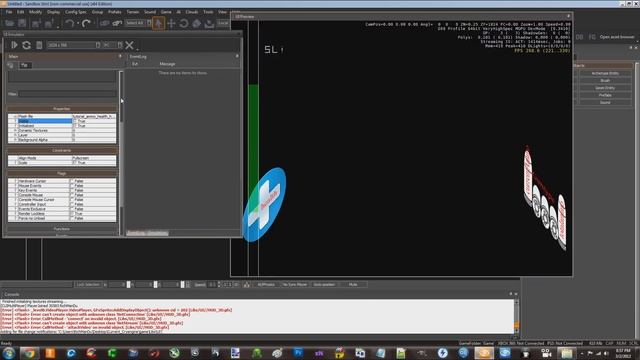Expand the Layer property
The height and width of the screenshot is (360, 640).
pyautogui.click(x=16, y=135)
